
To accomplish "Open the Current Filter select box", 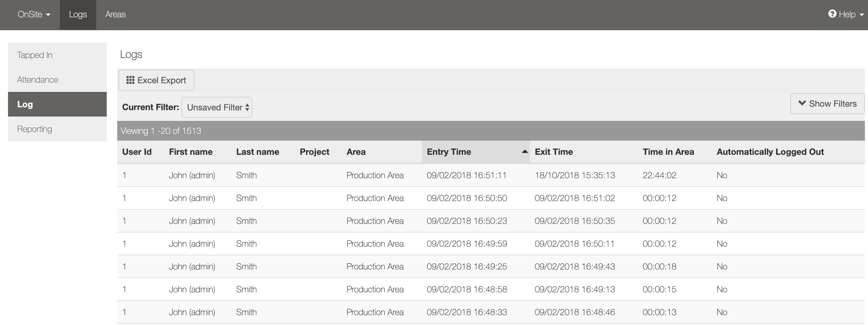I will pos(217,107).
